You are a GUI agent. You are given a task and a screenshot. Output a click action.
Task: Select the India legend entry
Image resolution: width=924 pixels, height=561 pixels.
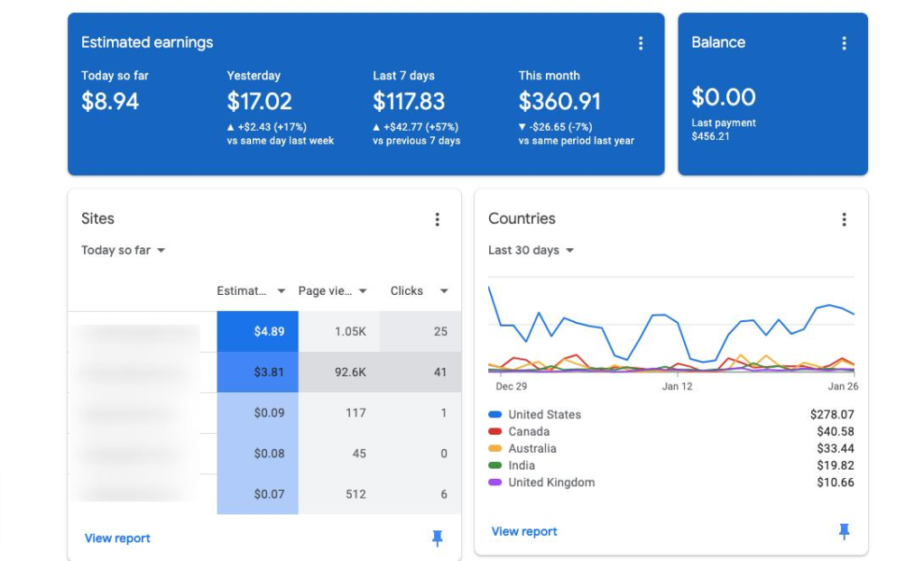coord(671,465)
